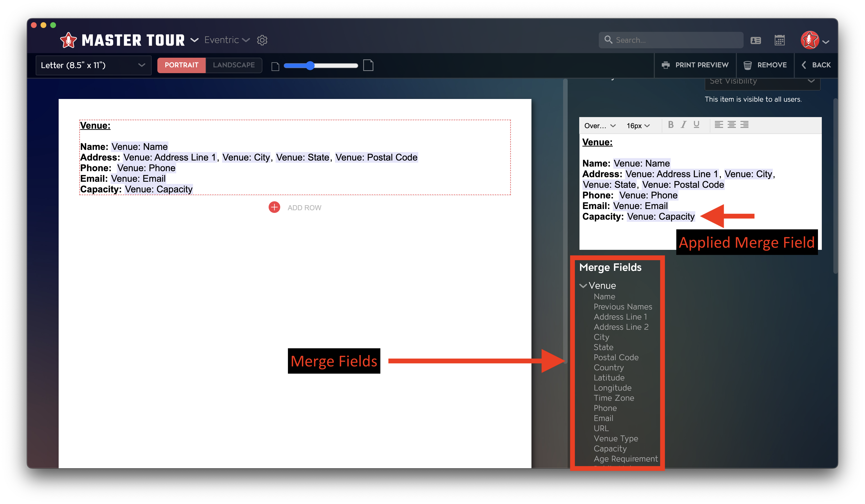Insert the Previous Names merge field
The image size is (865, 504).
point(623,307)
